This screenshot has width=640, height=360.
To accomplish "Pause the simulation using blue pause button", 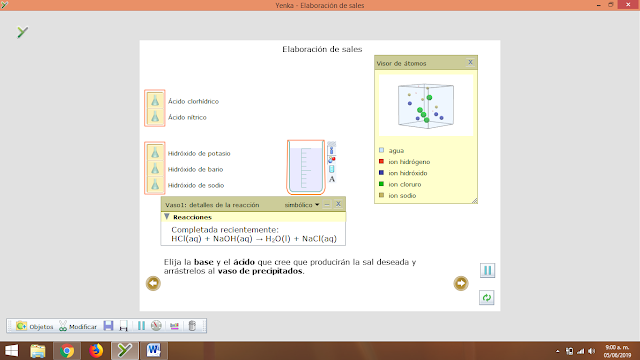I will tap(487, 270).
